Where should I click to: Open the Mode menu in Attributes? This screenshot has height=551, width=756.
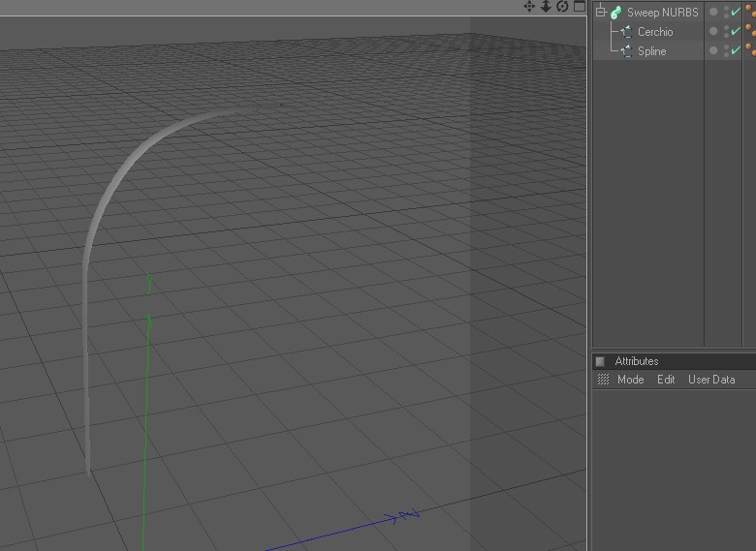click(x=631, y=380)
